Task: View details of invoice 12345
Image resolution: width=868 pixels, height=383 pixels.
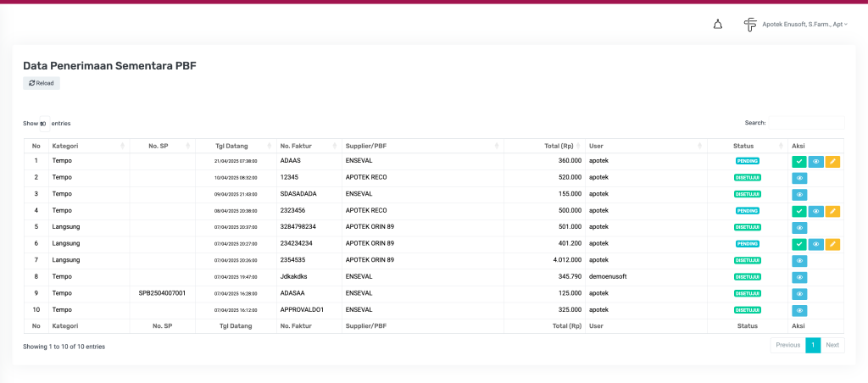Action: (x=799, y=178)
